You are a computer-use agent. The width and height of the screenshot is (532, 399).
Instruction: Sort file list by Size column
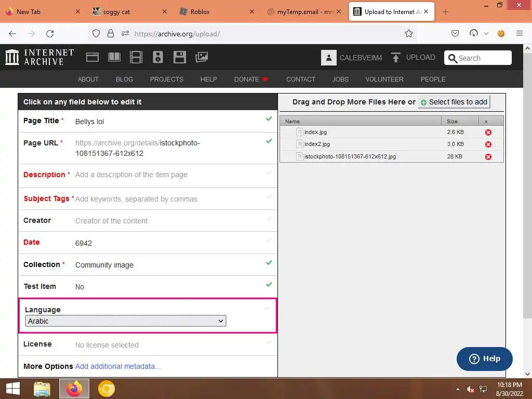[x=460, y=121]
